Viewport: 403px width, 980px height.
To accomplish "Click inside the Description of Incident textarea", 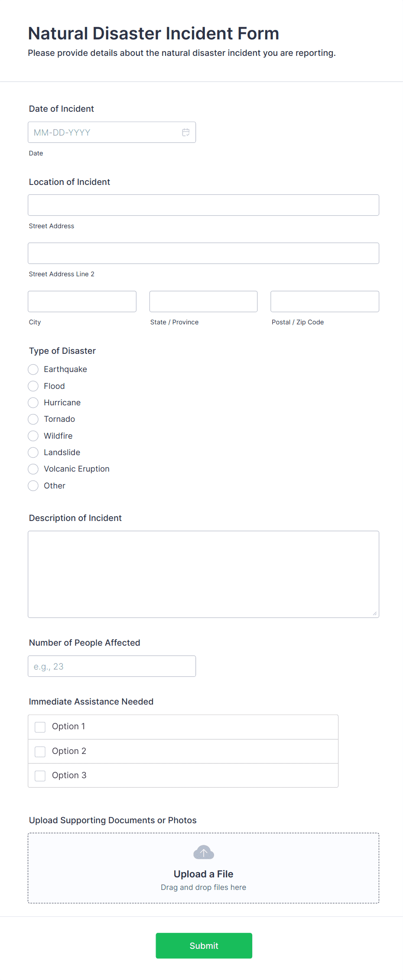I will pyautogui.click(x=203, y=574).
